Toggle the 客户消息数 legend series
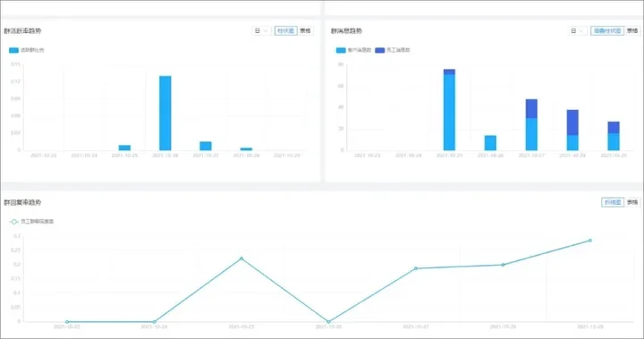644x339 pixels. pos(353,50)
